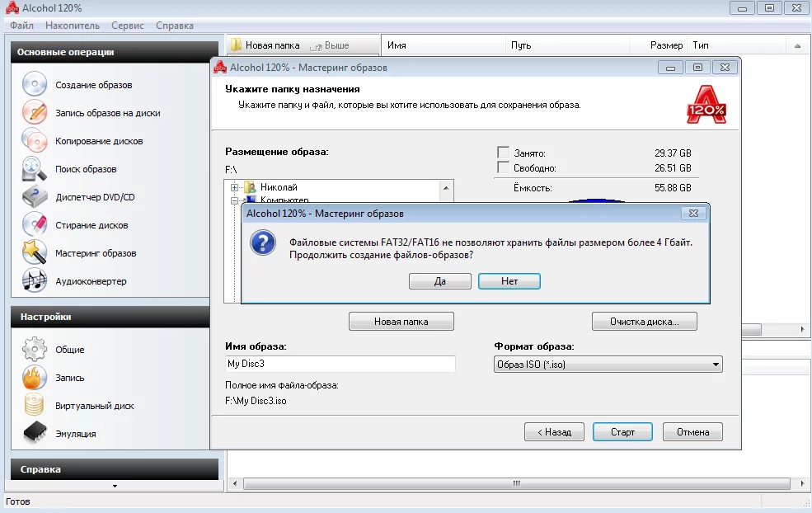Click the Копирование дисков icon
The height and width of the screenshot is (513, 812).
[x=35, y=140]
